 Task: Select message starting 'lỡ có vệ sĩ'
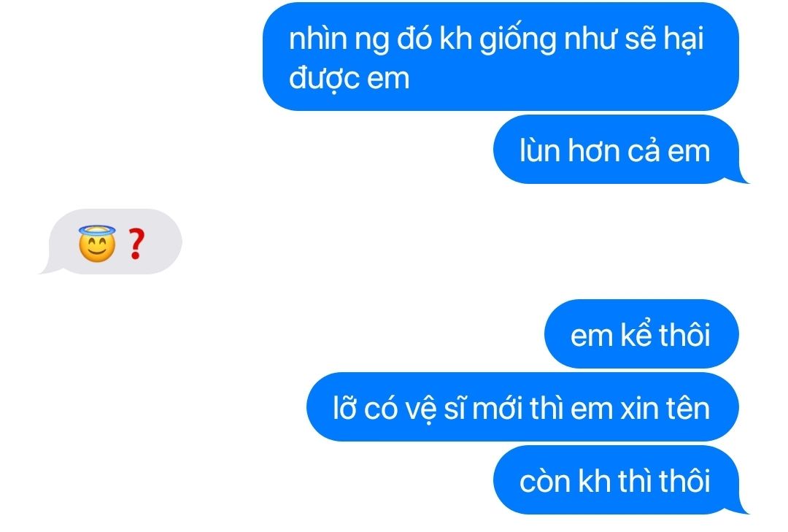click(523, 406)
